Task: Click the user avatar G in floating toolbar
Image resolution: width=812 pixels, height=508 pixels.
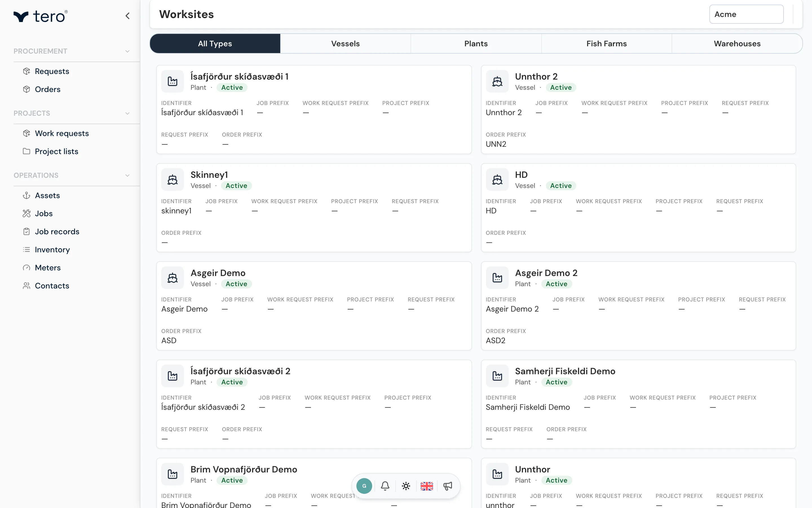Action: tap(364, 486)
